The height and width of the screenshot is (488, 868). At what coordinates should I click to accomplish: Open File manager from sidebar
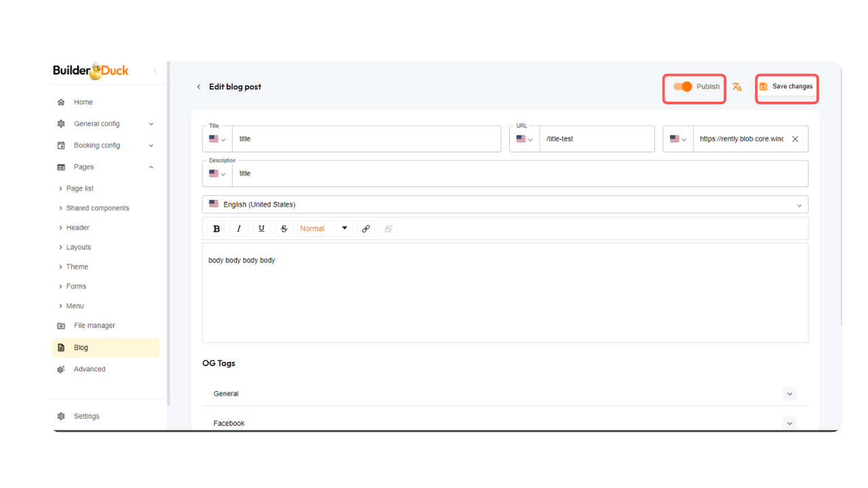point(94,325)
